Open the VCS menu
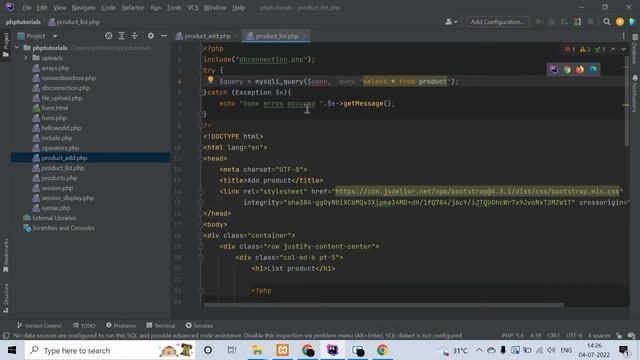 point(193,8)
